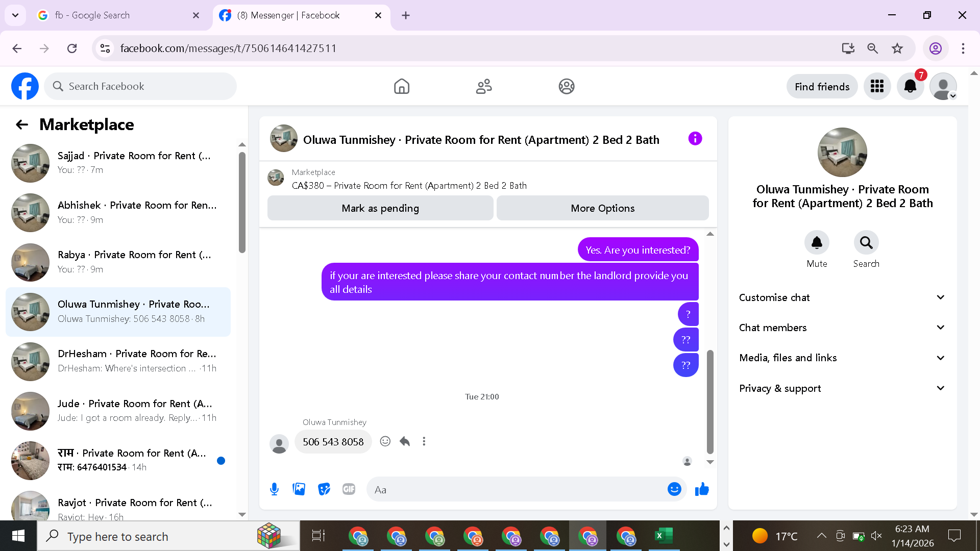Image resolution: width=980 pixels, height=551 pixels.
Task: Open the emoji picker in message box
Action: coord(674,489)
